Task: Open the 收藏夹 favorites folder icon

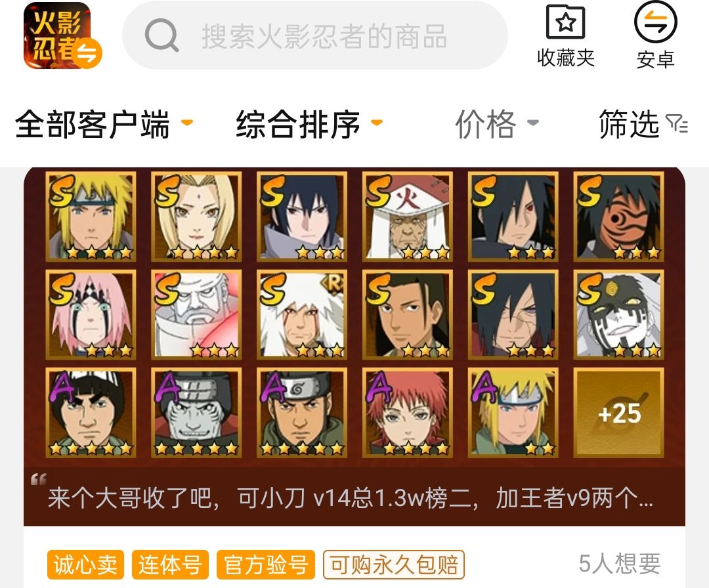Action: [x=565, y=22]
